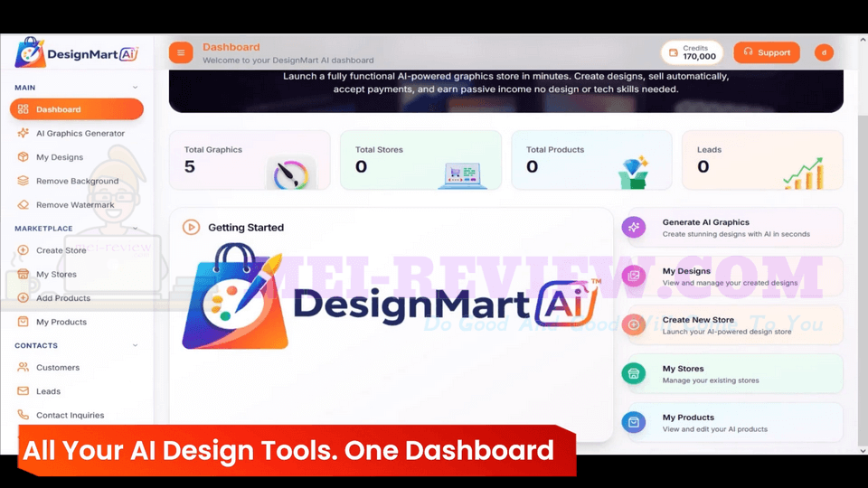Click the pink My Designs quick icon
Image resolution: width=868 pixels, height=488 pixels.
coord(634,276)
